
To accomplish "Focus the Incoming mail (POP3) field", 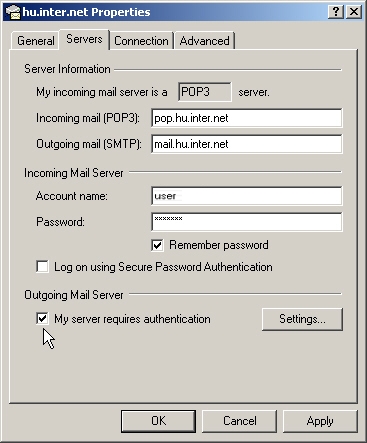I will coord(247,118).
